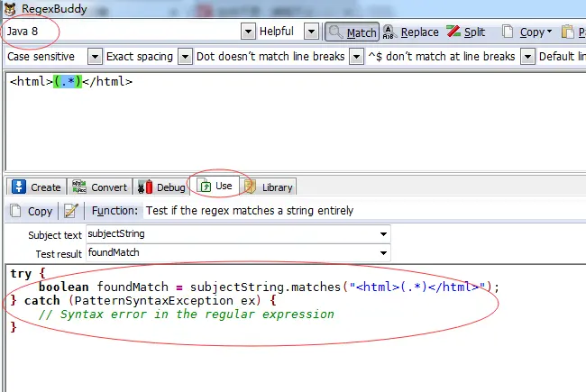
Task: Expand the Test result dropdown arrow
Action: (383, 253)
